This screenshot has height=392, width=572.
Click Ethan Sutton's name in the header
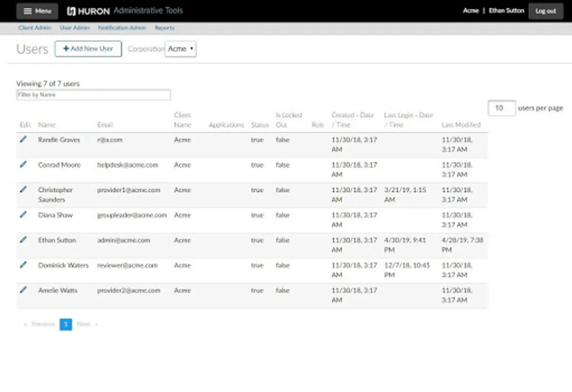click(507, 11)
